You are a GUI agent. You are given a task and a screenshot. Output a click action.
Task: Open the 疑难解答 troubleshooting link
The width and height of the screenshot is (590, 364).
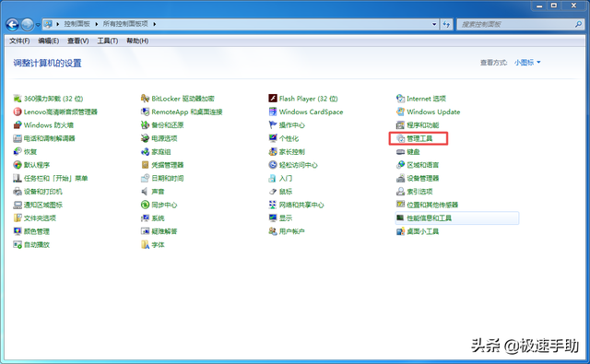[x=164, y=231]
